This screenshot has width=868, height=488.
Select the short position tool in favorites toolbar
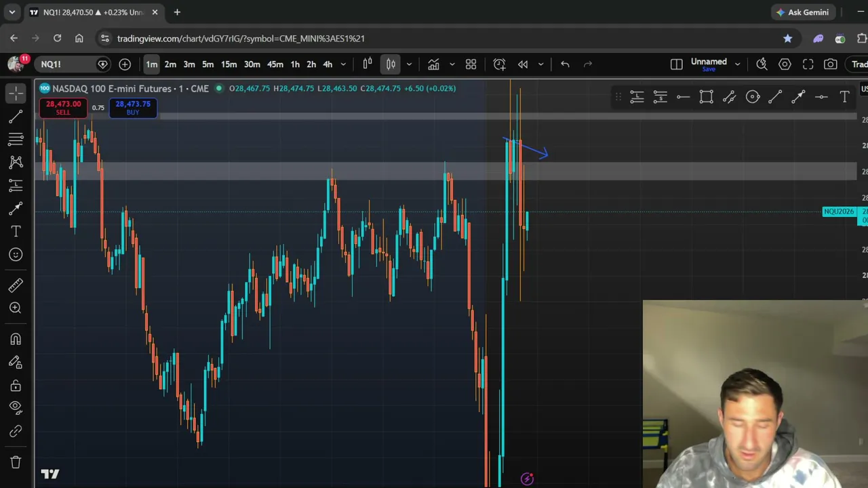(x=660, y=97)
